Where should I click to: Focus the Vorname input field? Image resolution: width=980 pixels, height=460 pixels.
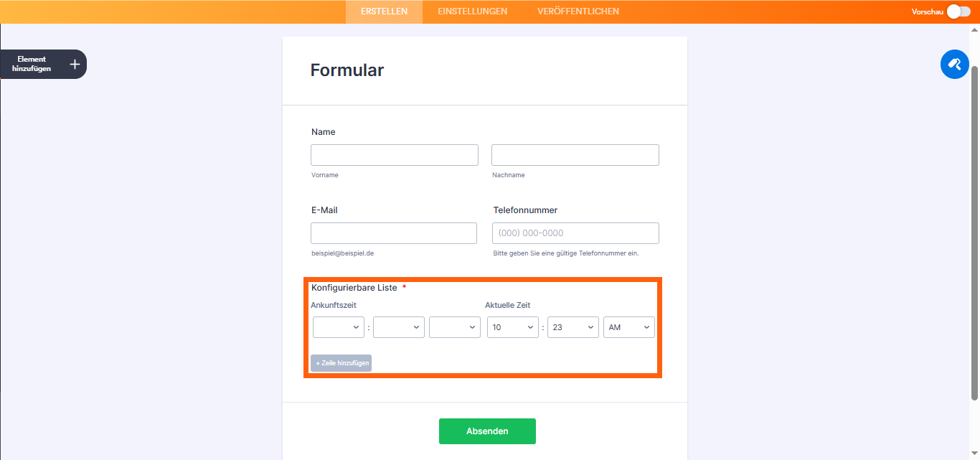(395, 155)
